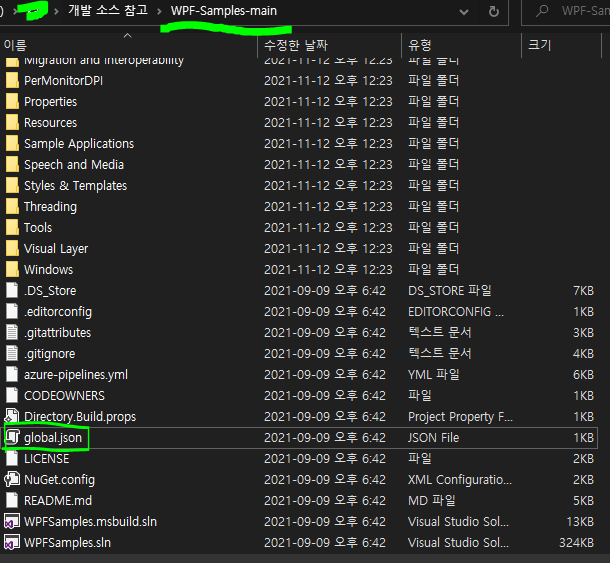The image size is (610, 563).
Task: Select the Threading folder name
Action: (x=50, y=207)
